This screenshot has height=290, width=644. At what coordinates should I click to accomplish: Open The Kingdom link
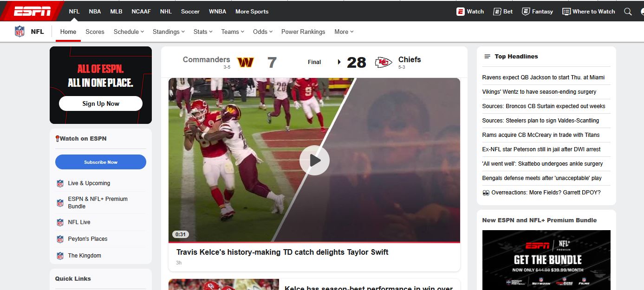[x=85, y=256]
